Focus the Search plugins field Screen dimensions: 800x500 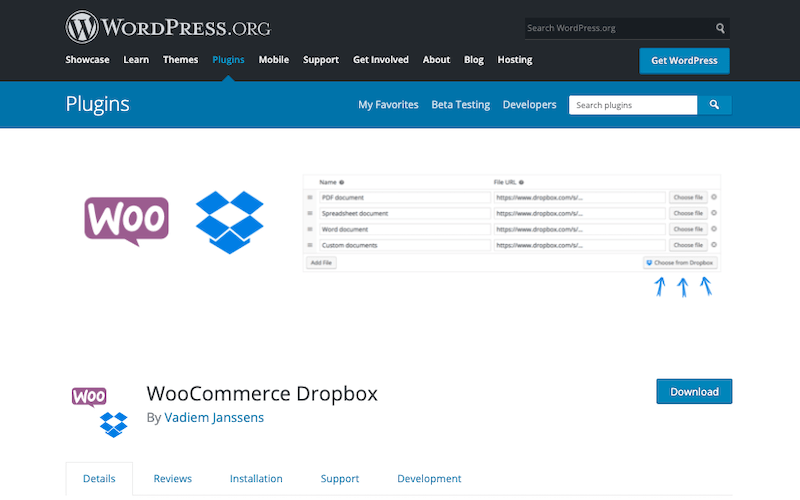coord(633,105)
